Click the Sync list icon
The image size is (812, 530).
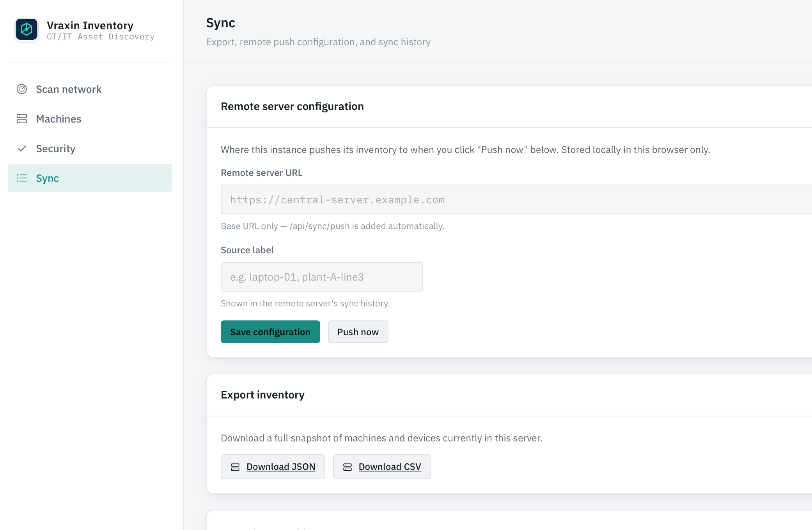tap(22, 178)
